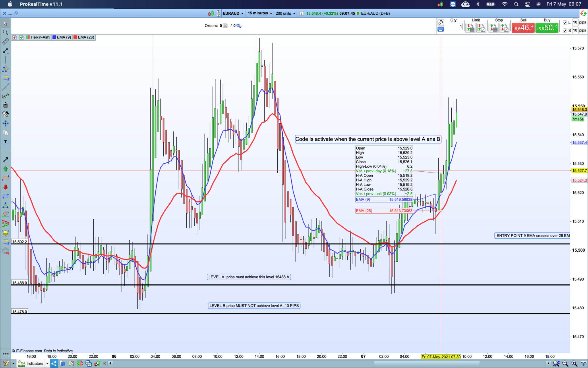Open macOS Spotlight search icon

516,4
